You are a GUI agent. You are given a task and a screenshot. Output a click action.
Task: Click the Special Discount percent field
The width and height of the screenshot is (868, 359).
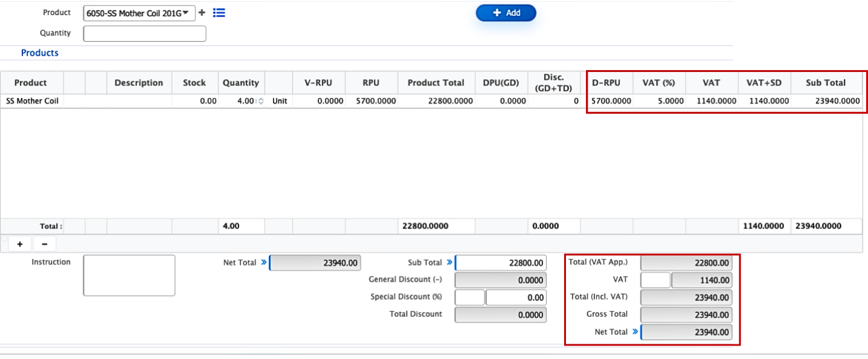tap(469, 297)
